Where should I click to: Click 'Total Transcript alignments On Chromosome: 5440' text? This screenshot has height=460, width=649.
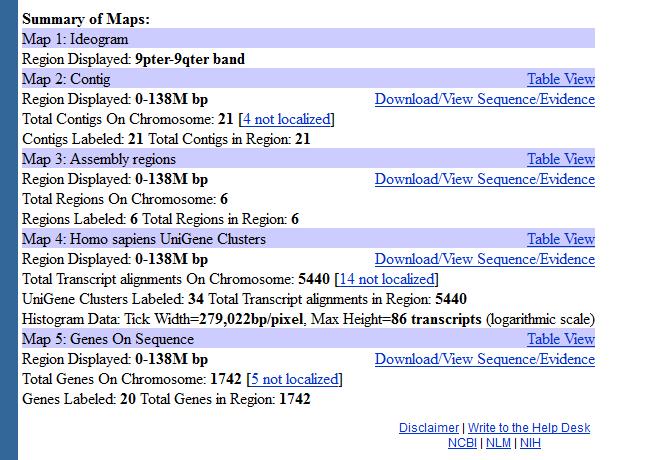[176, 279]
